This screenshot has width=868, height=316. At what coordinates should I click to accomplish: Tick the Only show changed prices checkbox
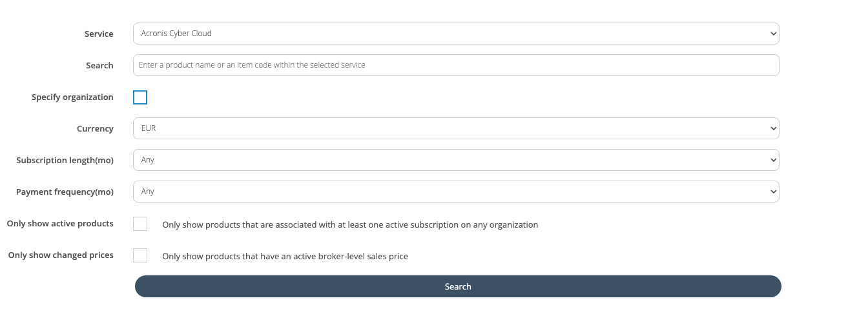tap(140, 255)
